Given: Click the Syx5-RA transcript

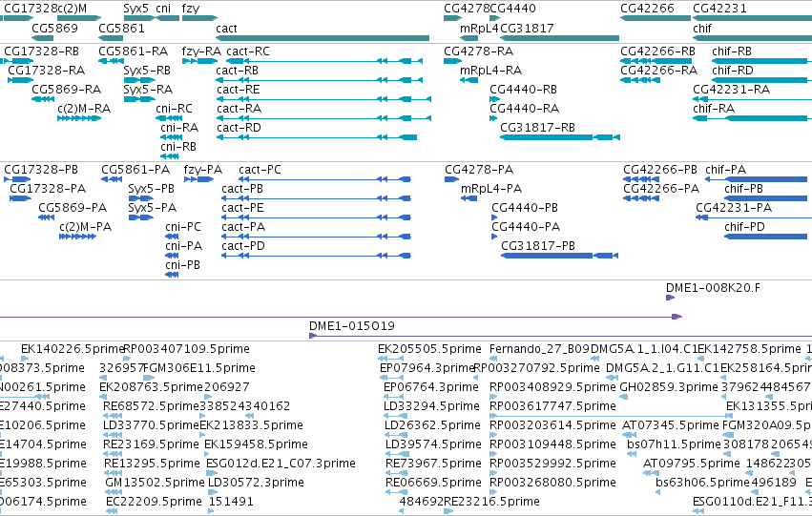Looking at the screenshot, I should click(139, 99).
